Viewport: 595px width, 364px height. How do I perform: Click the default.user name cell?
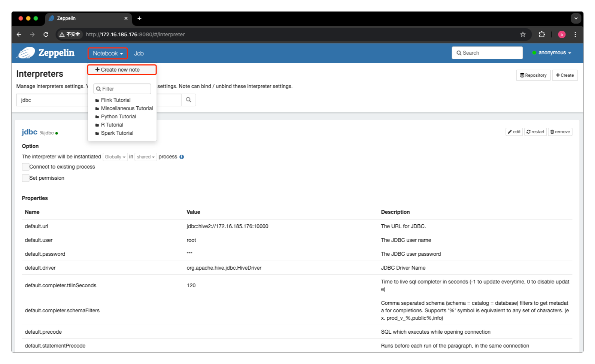(x=39, y=240)
